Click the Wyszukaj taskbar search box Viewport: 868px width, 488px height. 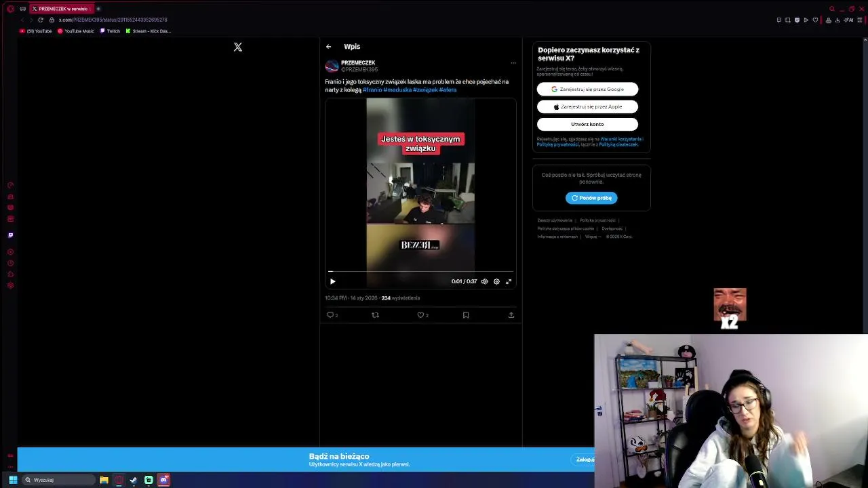(58, 480)
